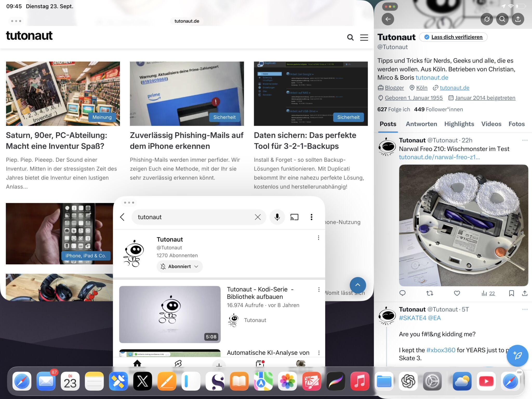This screenshot has height=399, width=532.
Task: Switch to the Highlights tab
Action: pyautogui.click(x=459, y=124)
